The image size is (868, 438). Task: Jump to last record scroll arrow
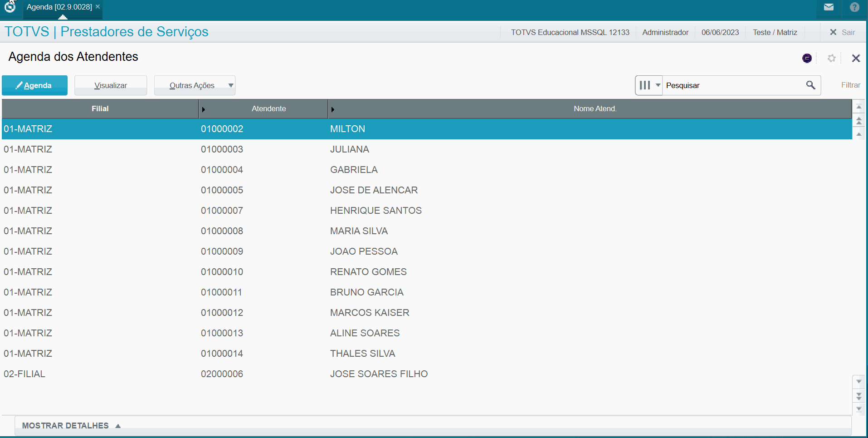click(x=858, y=409)
